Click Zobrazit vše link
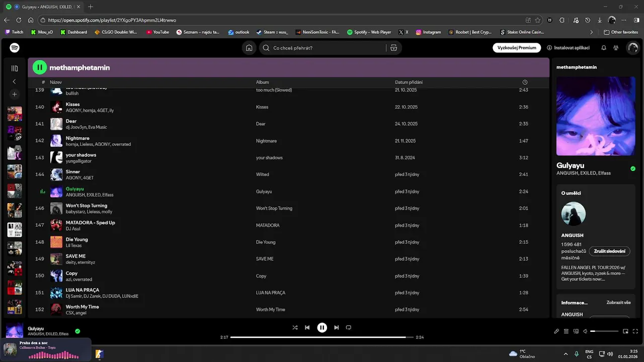This screenshot has width=644, height=362. pyautogui.click(x=618, y=303)
